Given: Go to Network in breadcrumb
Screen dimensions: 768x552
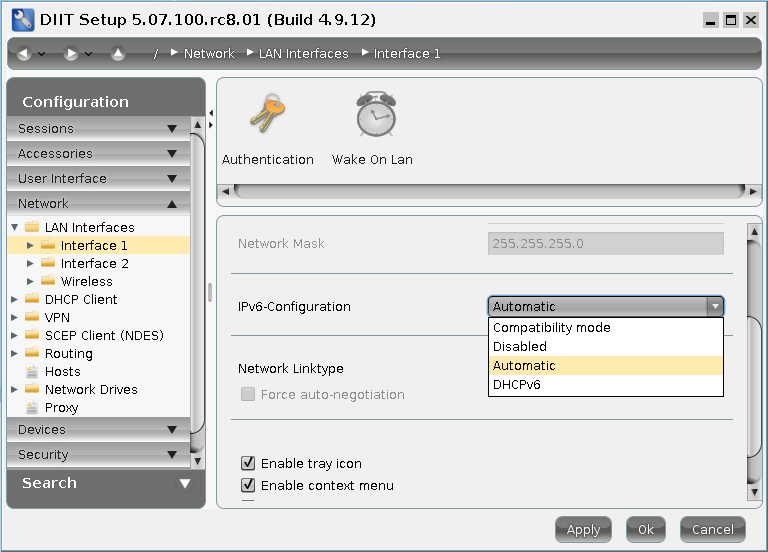Looking at the screenshot, I should point(208,54).
